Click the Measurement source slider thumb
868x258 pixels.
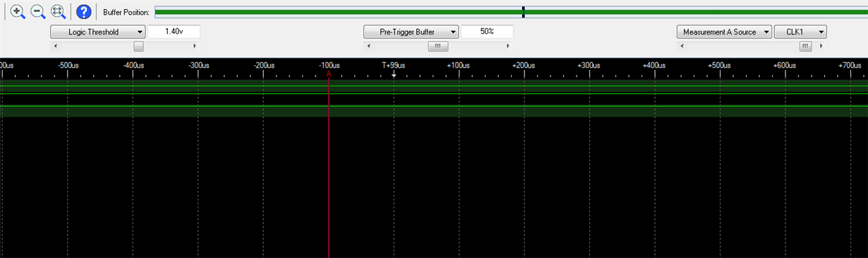[x=805, y=47]
